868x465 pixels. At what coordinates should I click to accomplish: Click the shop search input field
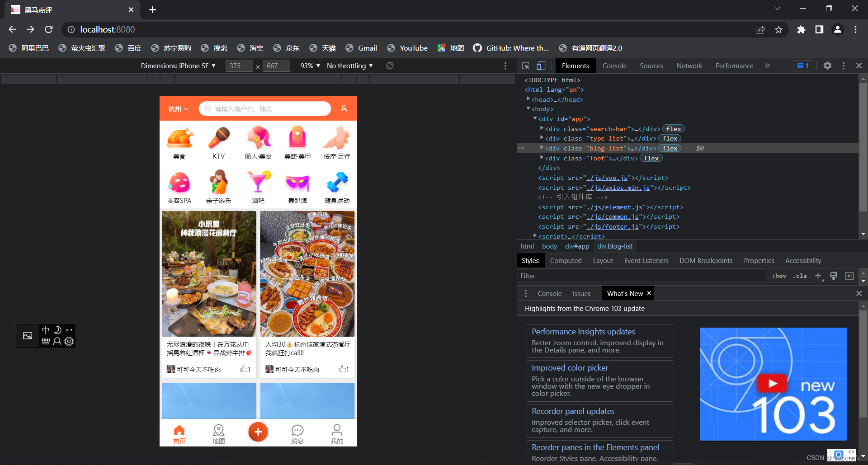pyautogui.click(x=265, y=109)
